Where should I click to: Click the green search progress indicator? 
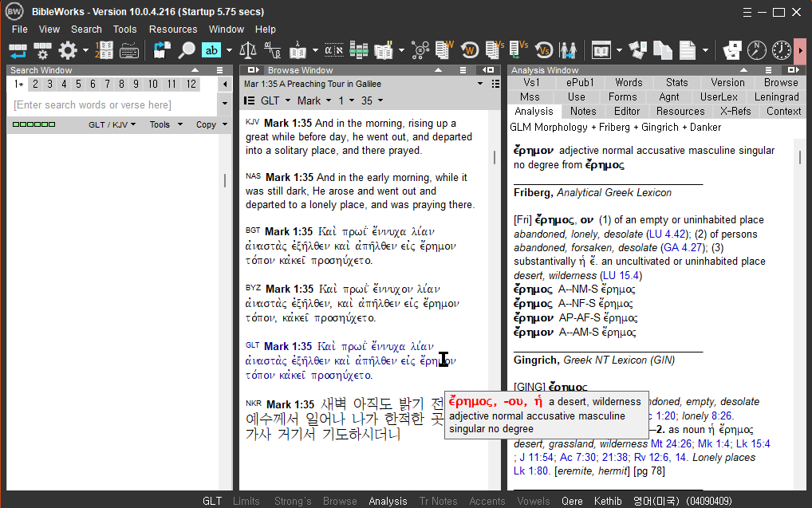34,124
